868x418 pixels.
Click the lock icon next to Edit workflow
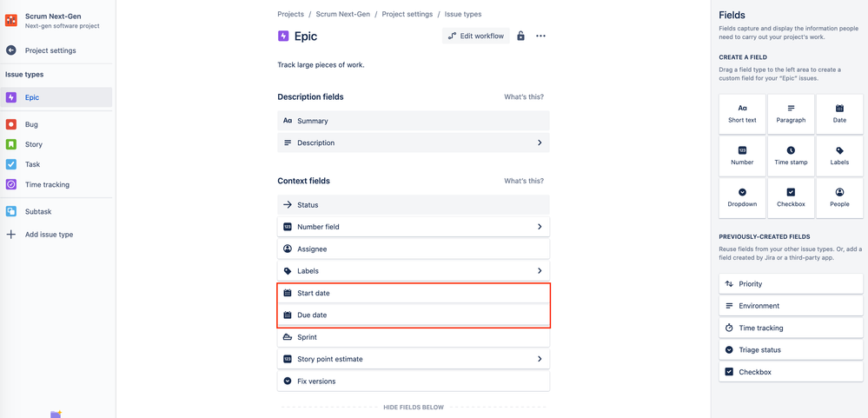pyautogui.click(x=520, y=36)
